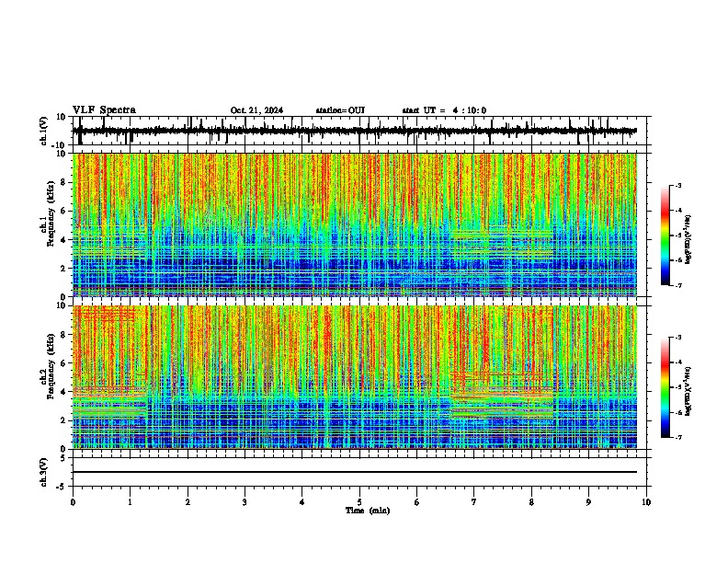Image resolution: width=728 pixels, height=563 pixels.
Task: Click the ch.1 spectrogram panel
Action: (354, 224)
